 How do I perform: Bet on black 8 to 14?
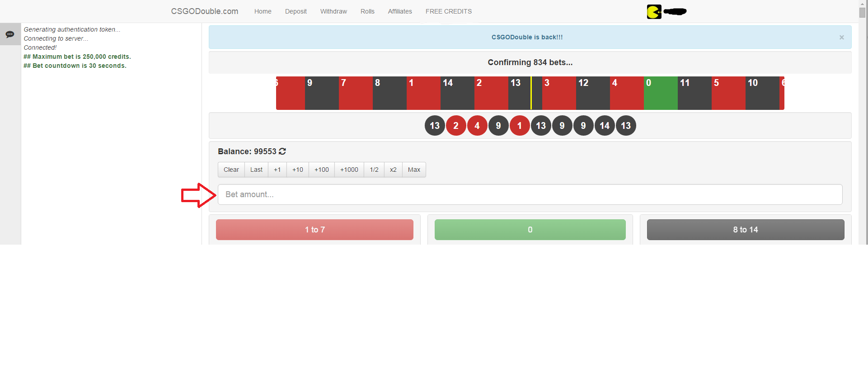coord(746,230)
